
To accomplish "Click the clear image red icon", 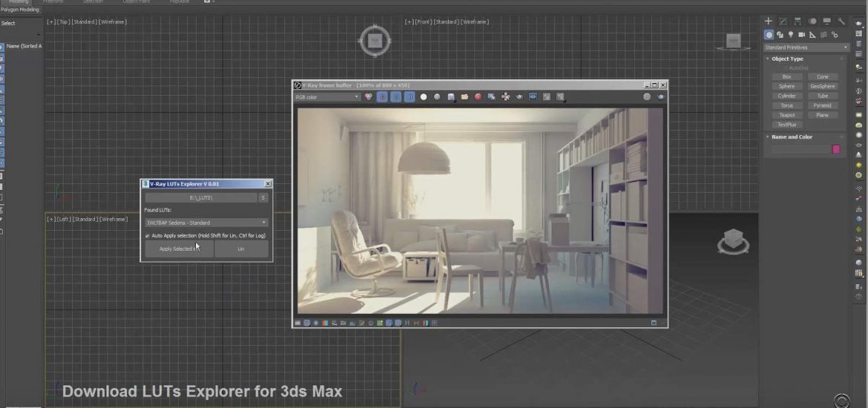I will point(479,96).
